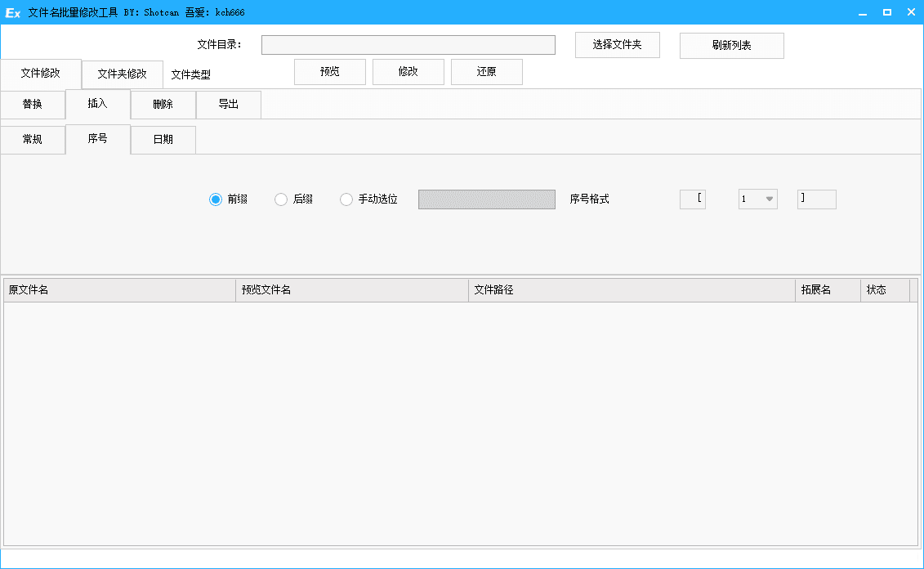
Task: Switch to the 日期 sub-tab
Action: pos(163,140)
